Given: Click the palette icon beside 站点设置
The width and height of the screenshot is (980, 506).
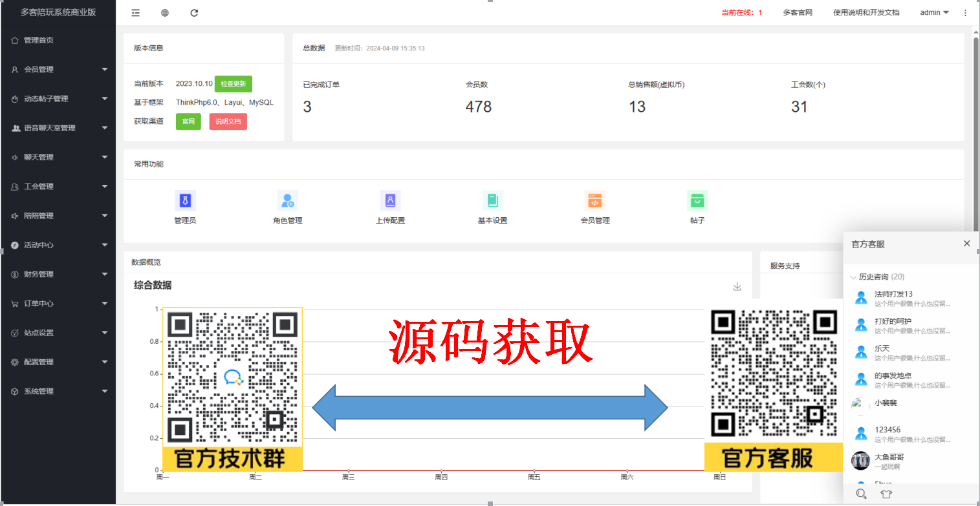Looking at the screenshot, I should click(x=15, y=333).
